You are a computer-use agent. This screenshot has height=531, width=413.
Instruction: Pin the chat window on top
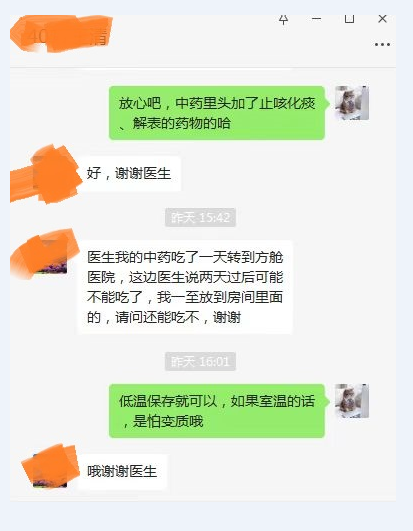point(283,20)
